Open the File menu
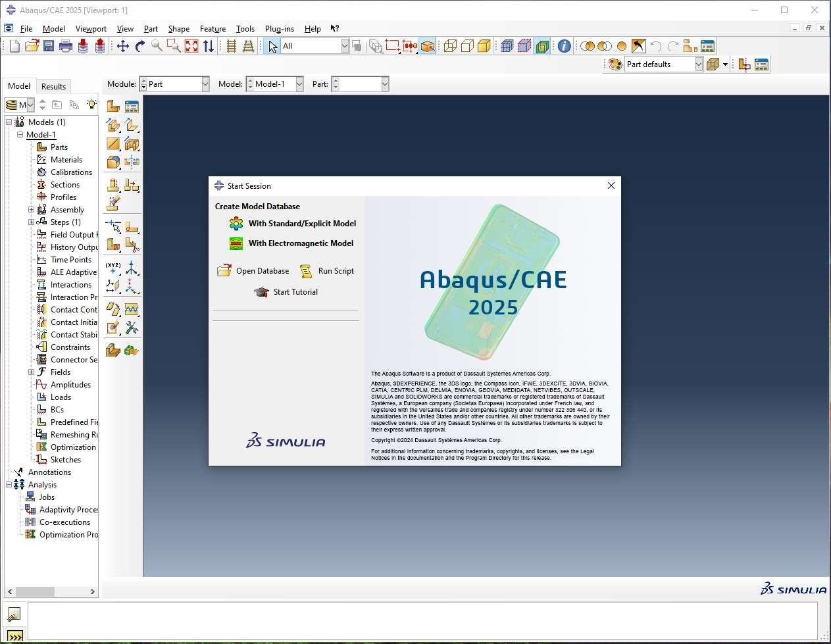831x644 pixels. point(26,29)
